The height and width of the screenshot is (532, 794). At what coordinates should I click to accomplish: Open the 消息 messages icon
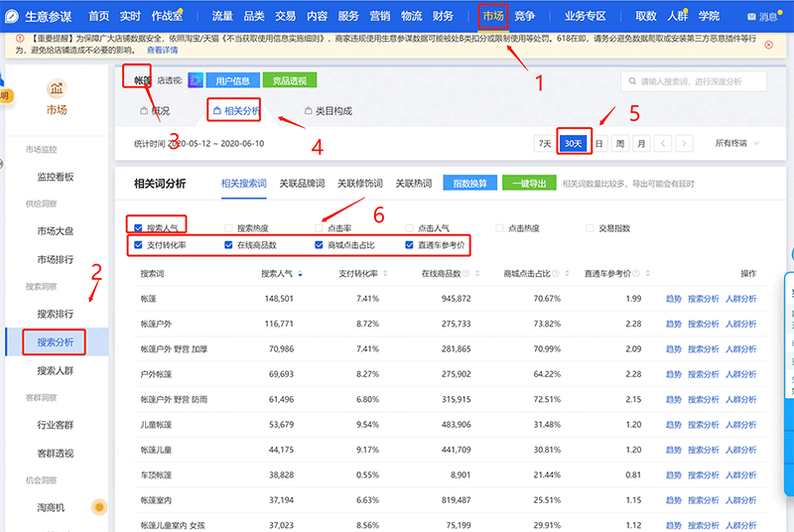[751, 17]
